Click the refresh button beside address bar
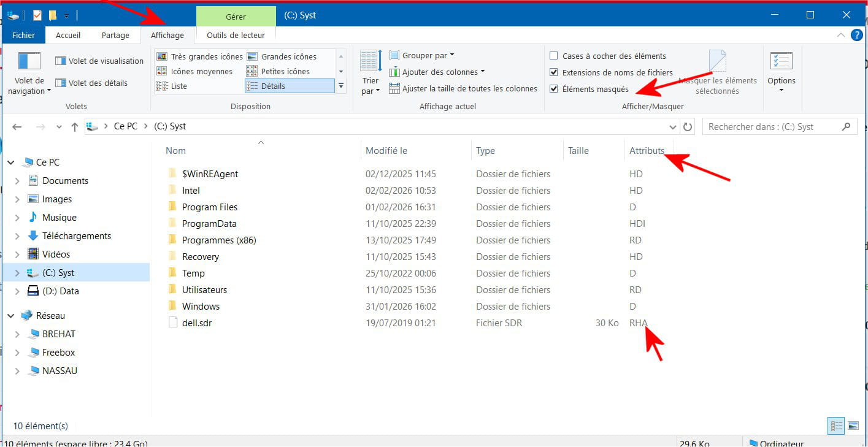 tap(688, 127)
